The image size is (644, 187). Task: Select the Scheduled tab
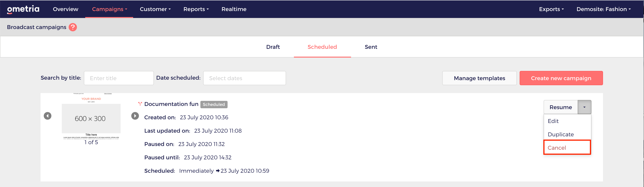pos(322,47)
